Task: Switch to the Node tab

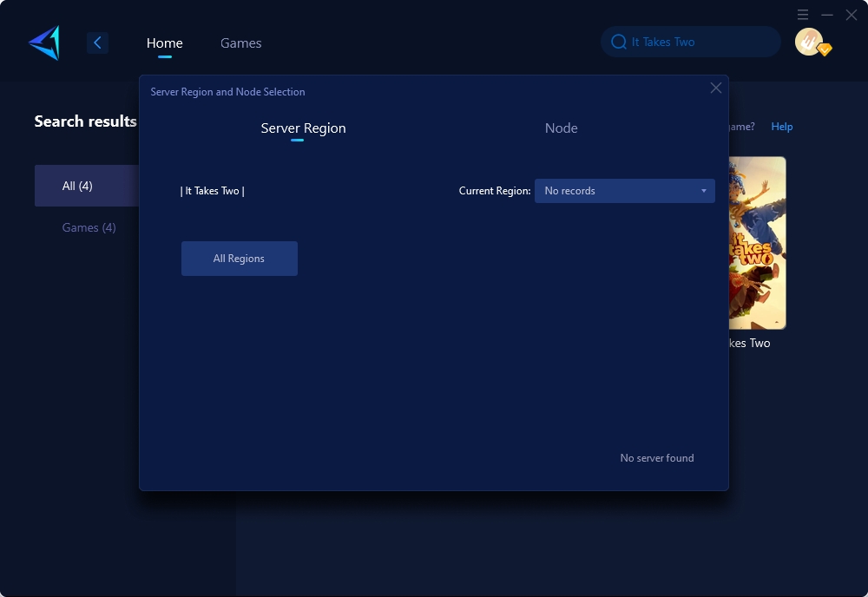Action: coord(561,128)
